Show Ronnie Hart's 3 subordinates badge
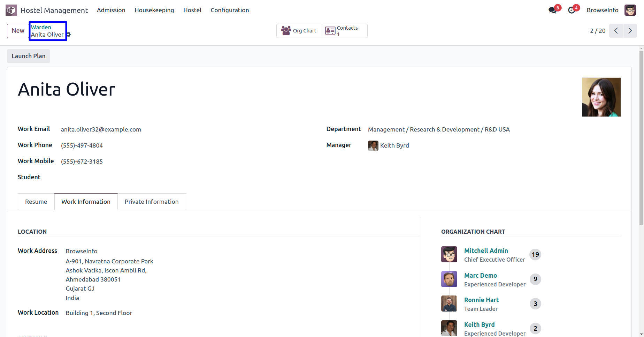 [535, 304]
